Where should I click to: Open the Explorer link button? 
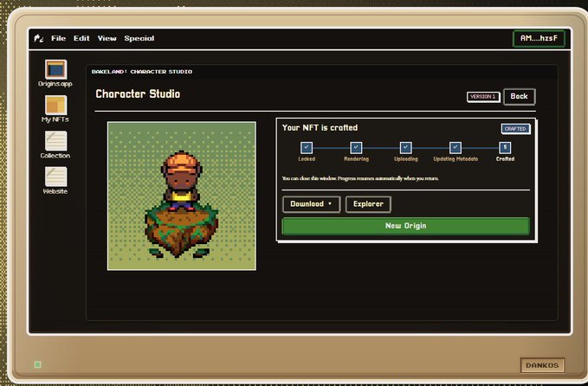(368, 204)
